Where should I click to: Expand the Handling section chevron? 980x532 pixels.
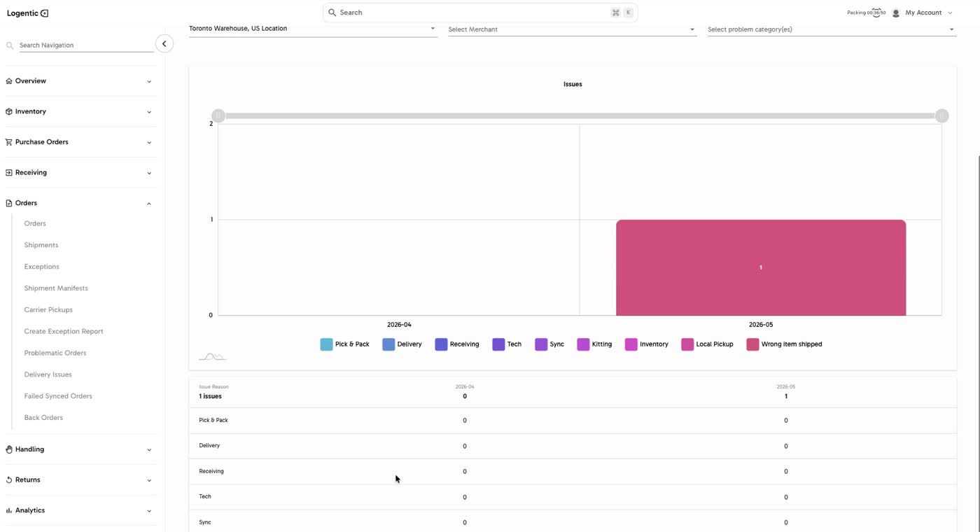click(x=149, y=449)
